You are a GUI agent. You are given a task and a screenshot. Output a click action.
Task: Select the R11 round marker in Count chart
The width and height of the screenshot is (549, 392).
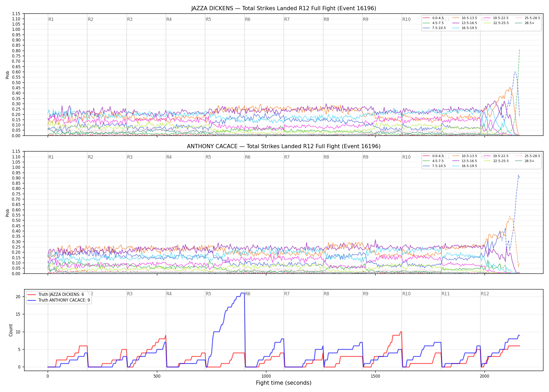(446, 294)
